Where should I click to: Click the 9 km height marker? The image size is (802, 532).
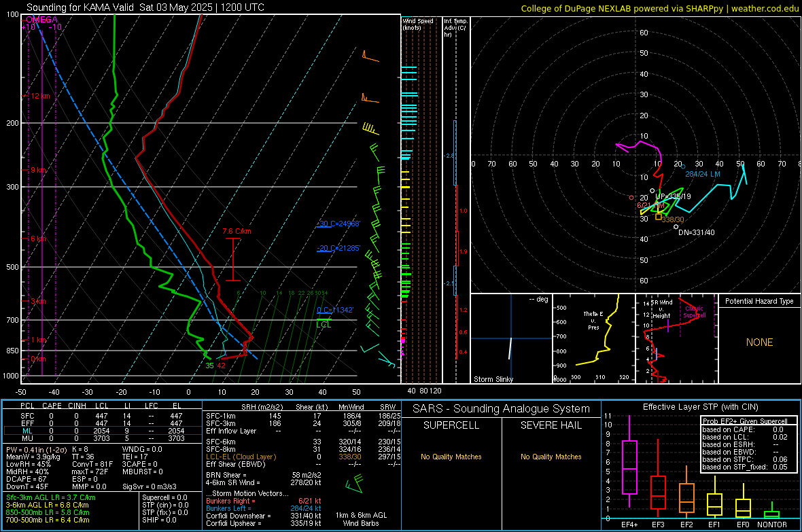(39, 170)
